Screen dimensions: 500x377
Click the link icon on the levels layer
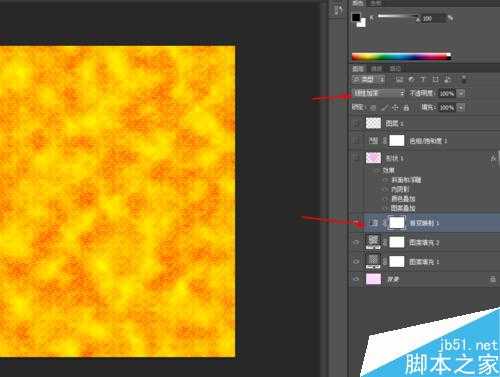[385, 141]
